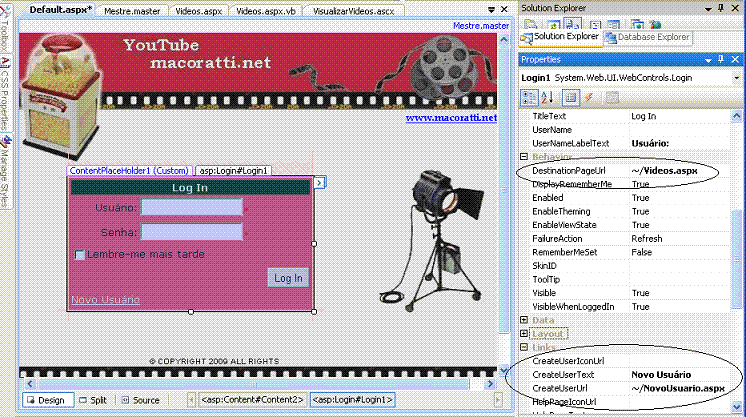
Task: Open the object selector dropdown for Login1
Action: click(736, 78)
